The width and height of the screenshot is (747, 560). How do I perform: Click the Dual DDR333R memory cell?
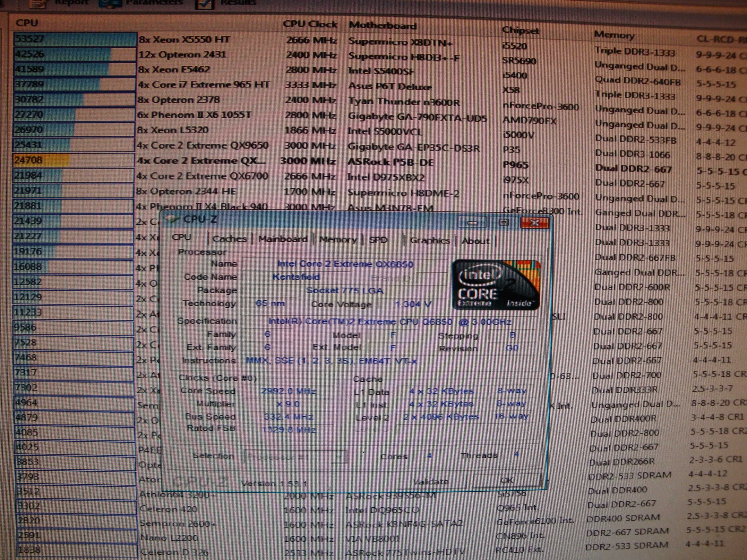624,390
